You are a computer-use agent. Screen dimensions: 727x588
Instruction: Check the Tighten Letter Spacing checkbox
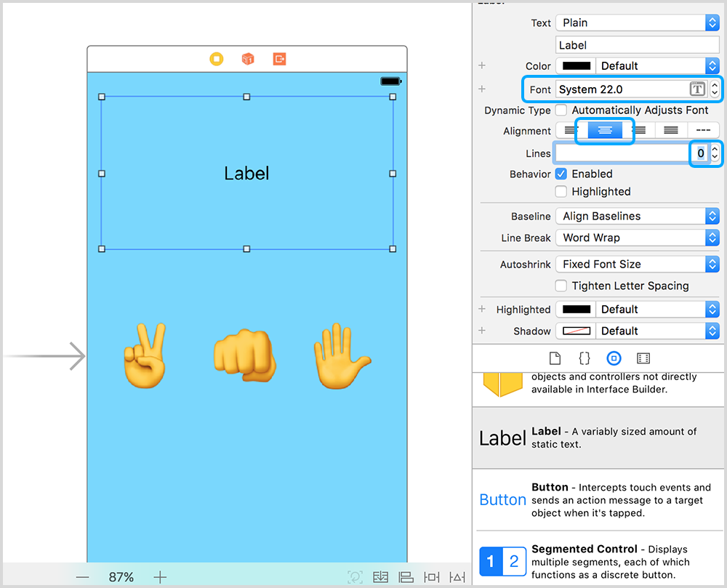561,286
